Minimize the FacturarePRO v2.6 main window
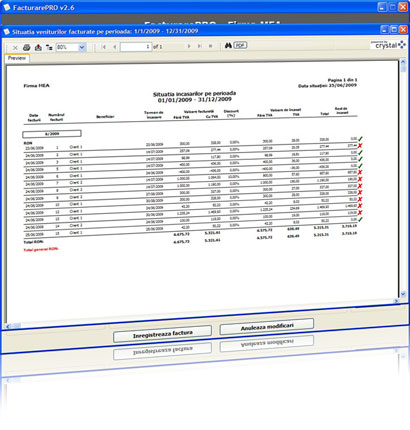The width and height of the screenshot is (410, 430). pyautogui.click(x=382, y=7)
